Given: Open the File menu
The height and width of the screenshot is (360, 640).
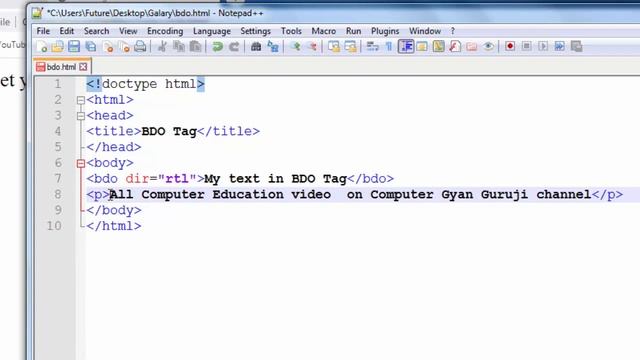Looking at the screenshot, I should click(x=43, y=31).
